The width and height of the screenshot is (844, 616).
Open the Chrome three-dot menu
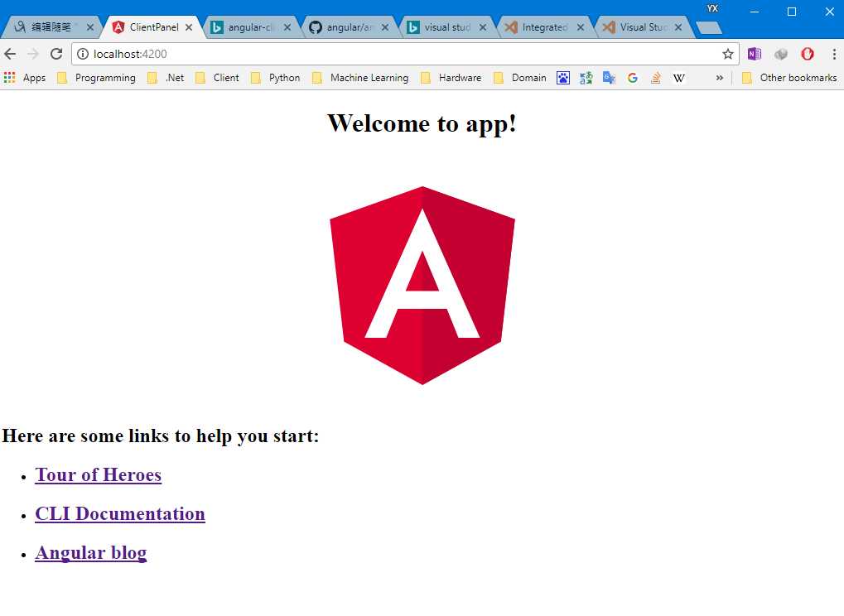(x=834, y=54)
